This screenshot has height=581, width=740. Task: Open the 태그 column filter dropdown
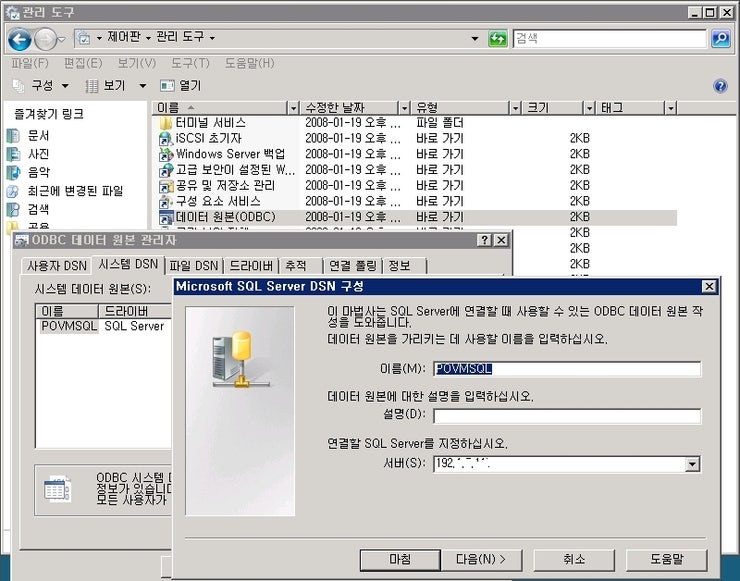point(671,109)
